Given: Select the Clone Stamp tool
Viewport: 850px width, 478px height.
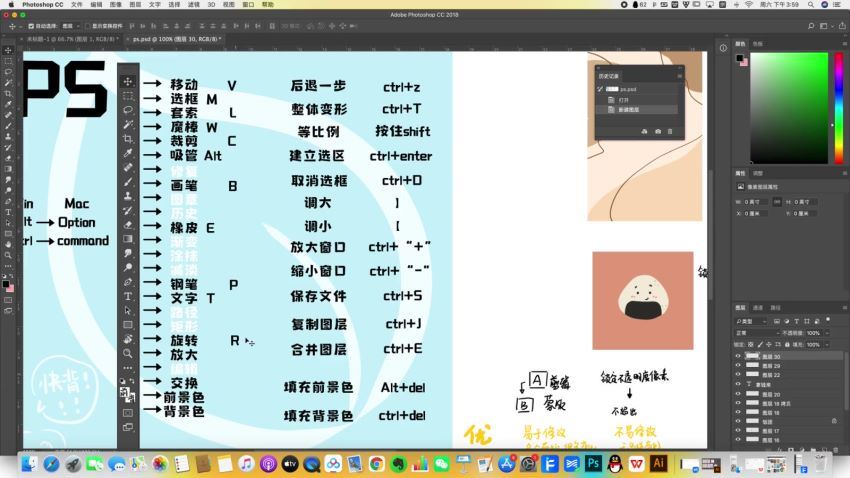Looking at the screenshot, I should tap(8, 137).
